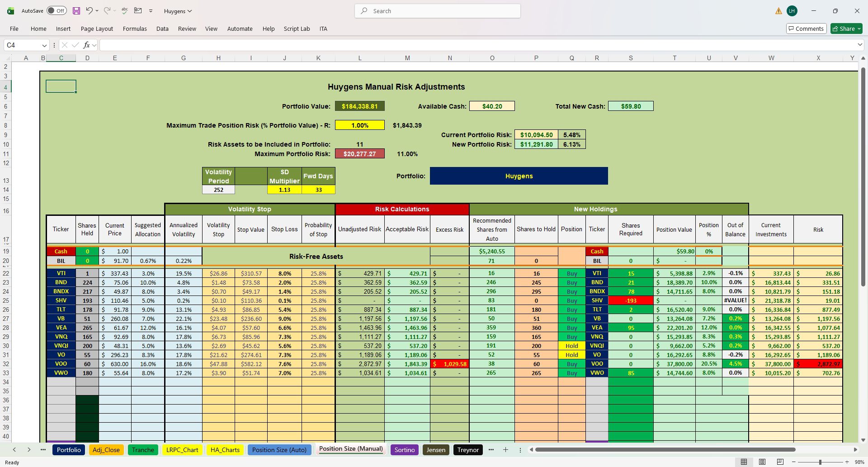Select the SD Multiplier value 1.13

pos(284,190)
